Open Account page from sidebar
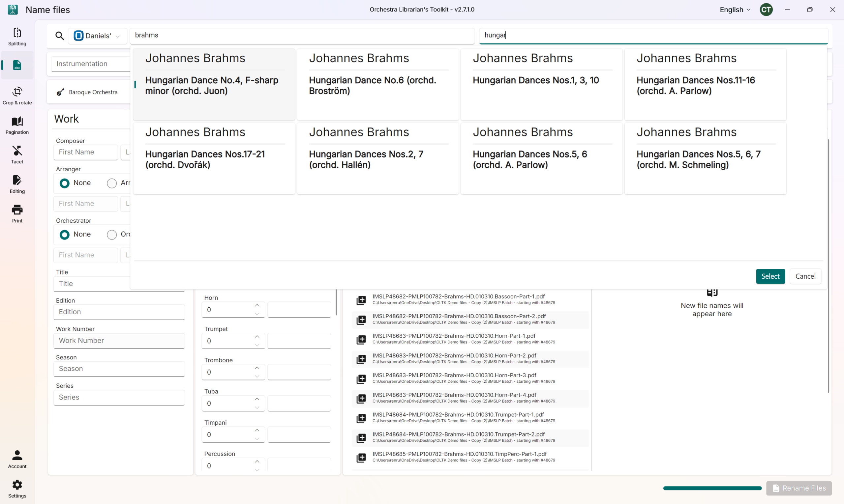 [17, 460]
